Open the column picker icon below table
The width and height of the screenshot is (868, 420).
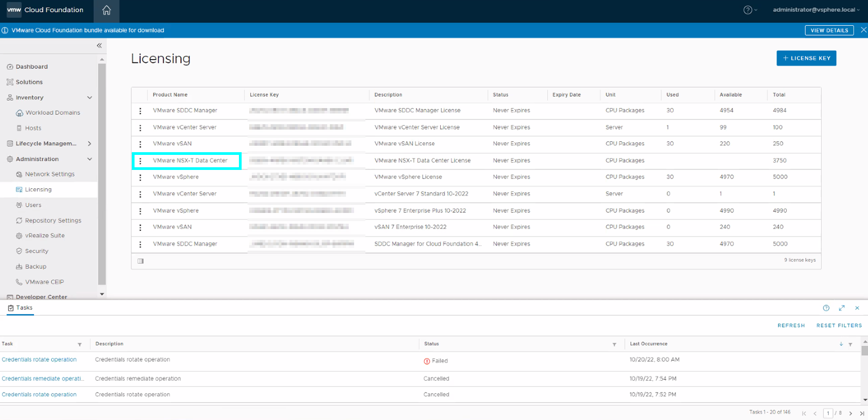pos(140,261)
